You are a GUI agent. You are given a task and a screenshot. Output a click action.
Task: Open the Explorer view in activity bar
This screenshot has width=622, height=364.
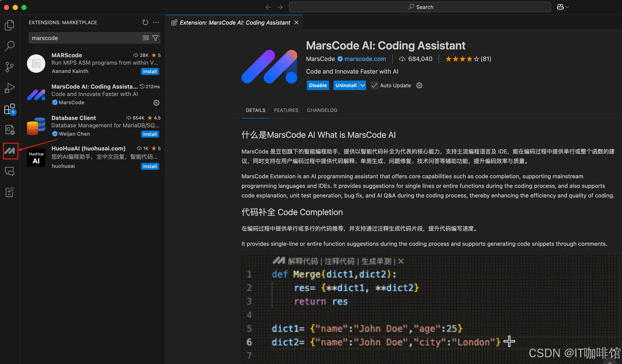tap(9, 25)
